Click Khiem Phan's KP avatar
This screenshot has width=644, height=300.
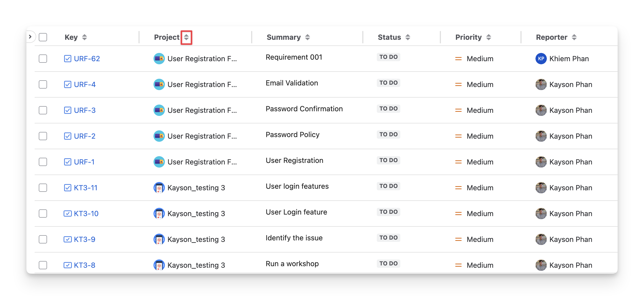point(541,59)
